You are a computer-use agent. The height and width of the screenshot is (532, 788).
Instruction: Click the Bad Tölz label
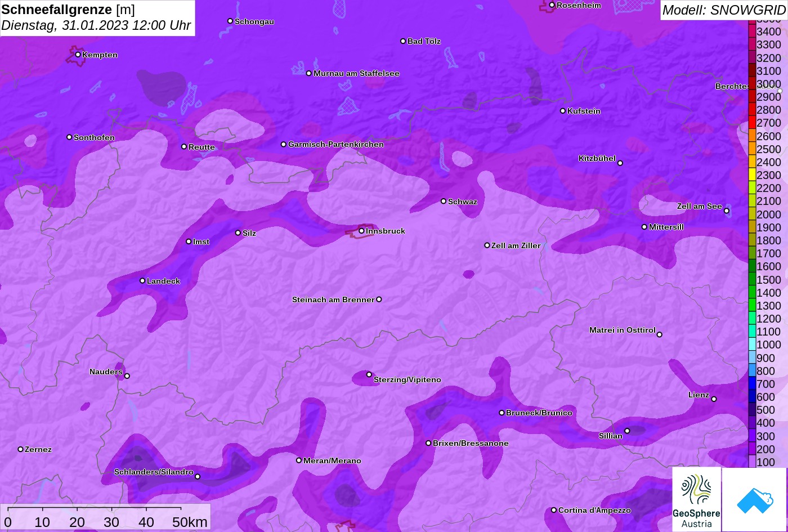click(x=424, y=41)
